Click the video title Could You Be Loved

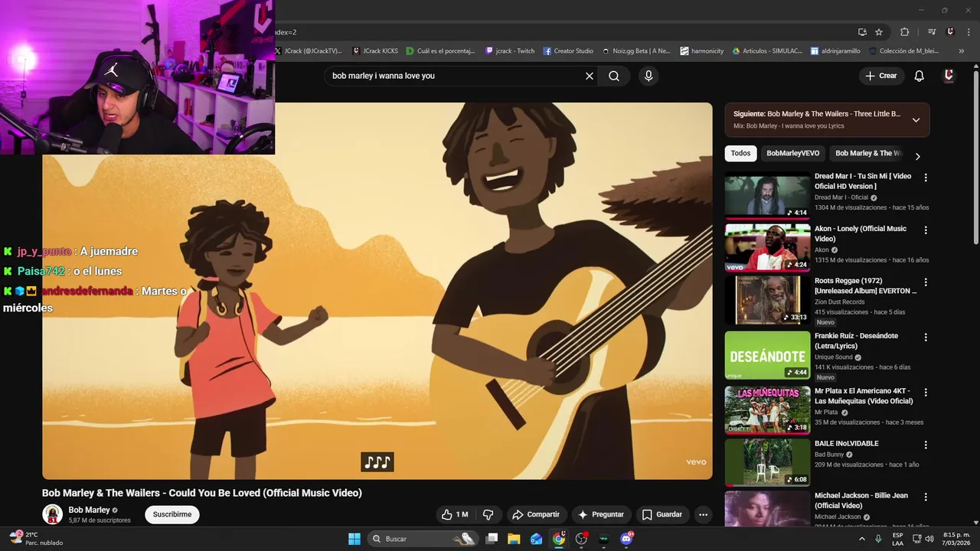(202, 493)
